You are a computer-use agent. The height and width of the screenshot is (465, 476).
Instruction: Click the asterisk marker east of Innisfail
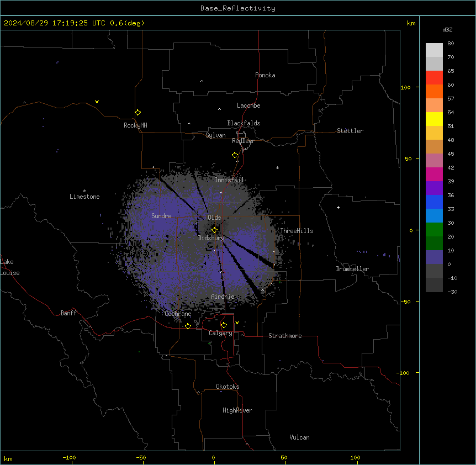277,167
